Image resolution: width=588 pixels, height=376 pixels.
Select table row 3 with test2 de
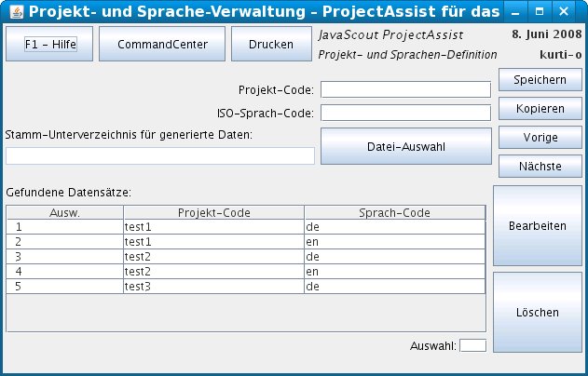point(212,256)
